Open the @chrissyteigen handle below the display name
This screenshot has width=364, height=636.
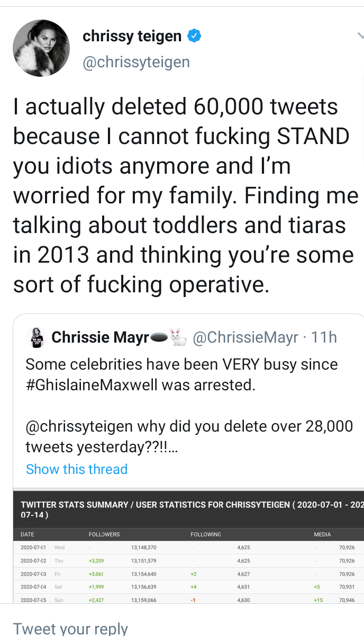[136, 62]
